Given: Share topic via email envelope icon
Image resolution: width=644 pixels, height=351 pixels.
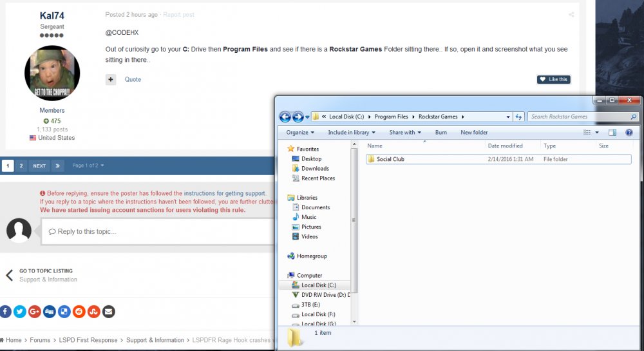Looking at the screenshot, I should click(108, 312).
